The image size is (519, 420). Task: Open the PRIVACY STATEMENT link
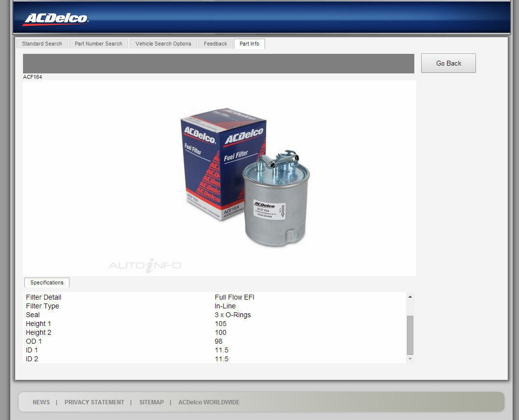(94, 402)
